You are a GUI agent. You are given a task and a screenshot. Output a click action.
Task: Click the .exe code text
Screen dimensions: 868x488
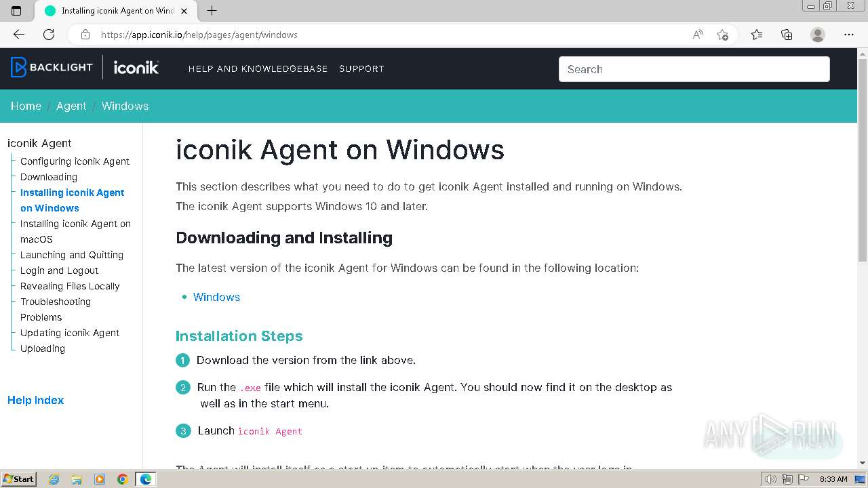(250, 388)
